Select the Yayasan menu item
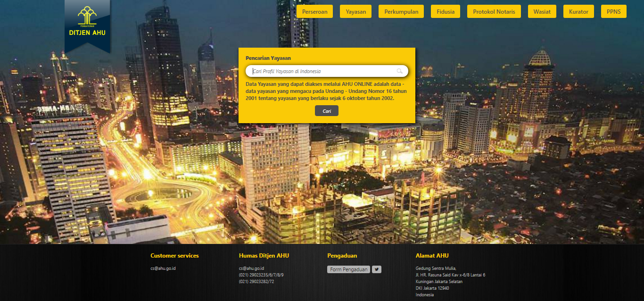The image size is (644, 301). (x=355, y=11)
